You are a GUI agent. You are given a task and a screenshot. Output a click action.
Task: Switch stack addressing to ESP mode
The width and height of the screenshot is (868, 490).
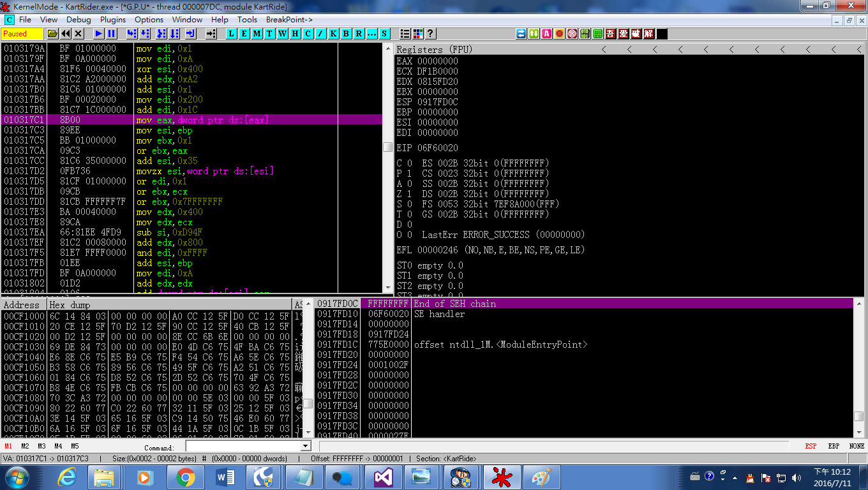(x=811, y=446)
